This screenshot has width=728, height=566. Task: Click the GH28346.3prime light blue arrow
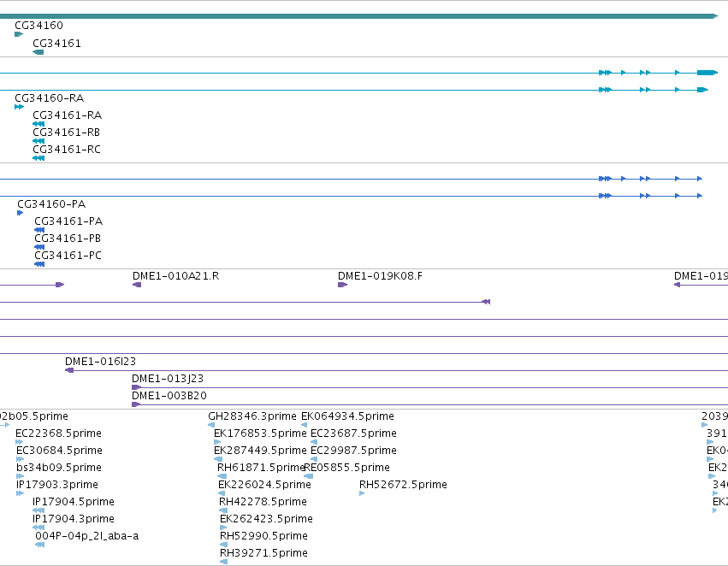click(x=211, y=425)
